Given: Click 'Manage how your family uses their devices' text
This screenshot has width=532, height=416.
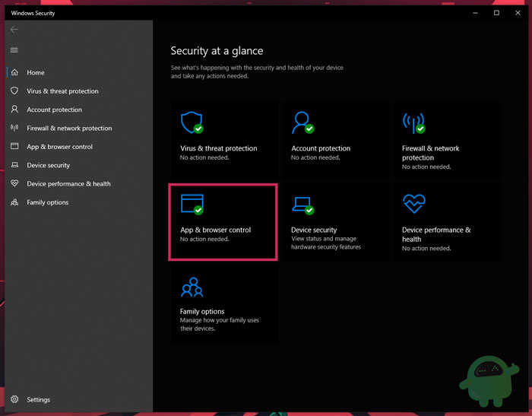Looking at the screenshot, I should point(219,324).
